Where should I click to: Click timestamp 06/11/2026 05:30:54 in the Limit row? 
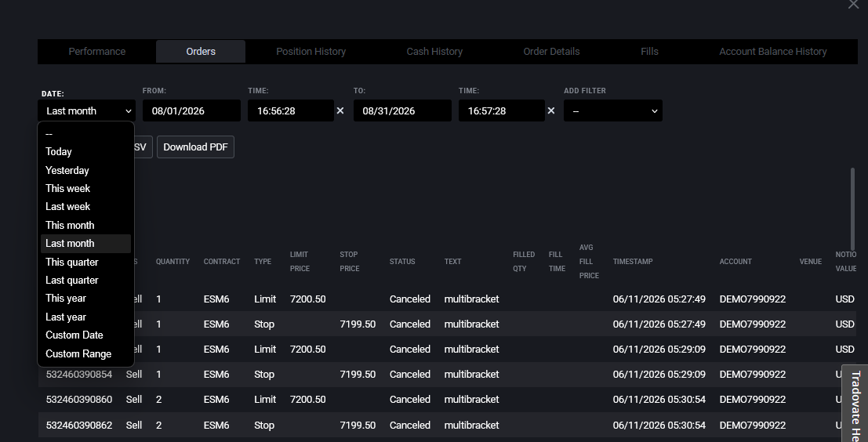click(x=659, y=400)
